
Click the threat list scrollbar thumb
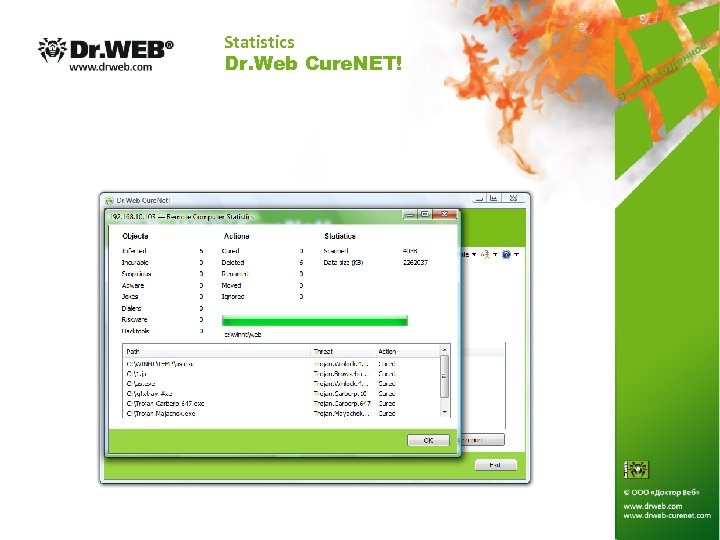pos(444,376)
